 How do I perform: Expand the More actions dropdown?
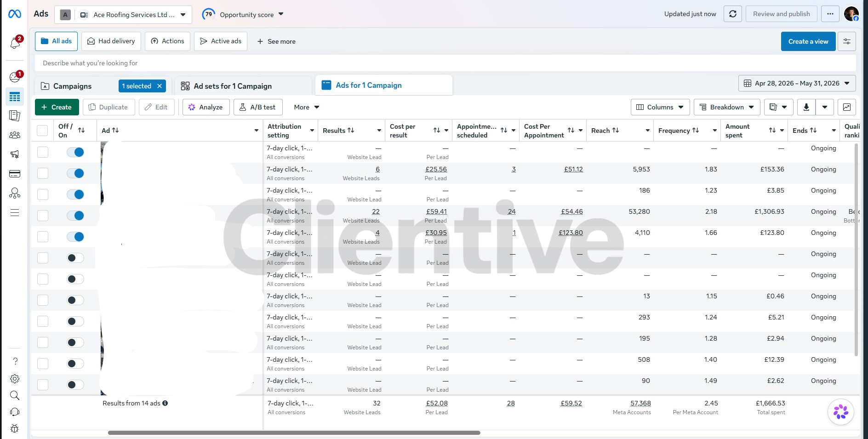coord(307,107)
